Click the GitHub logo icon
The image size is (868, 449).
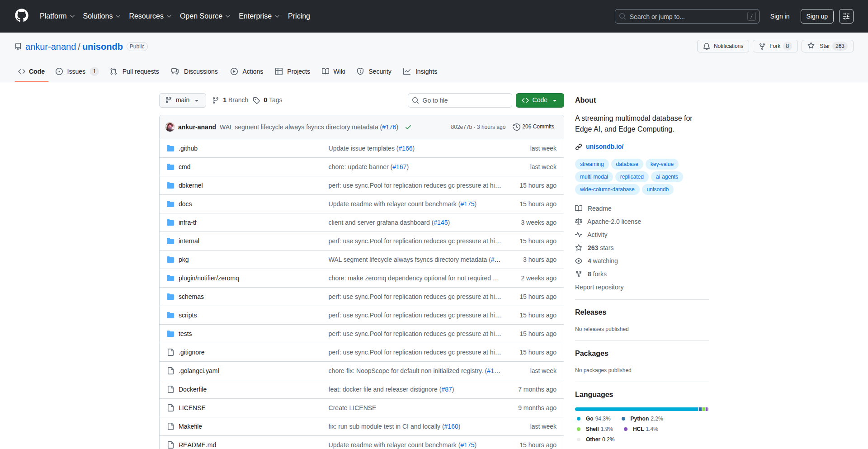click(22, 16)
